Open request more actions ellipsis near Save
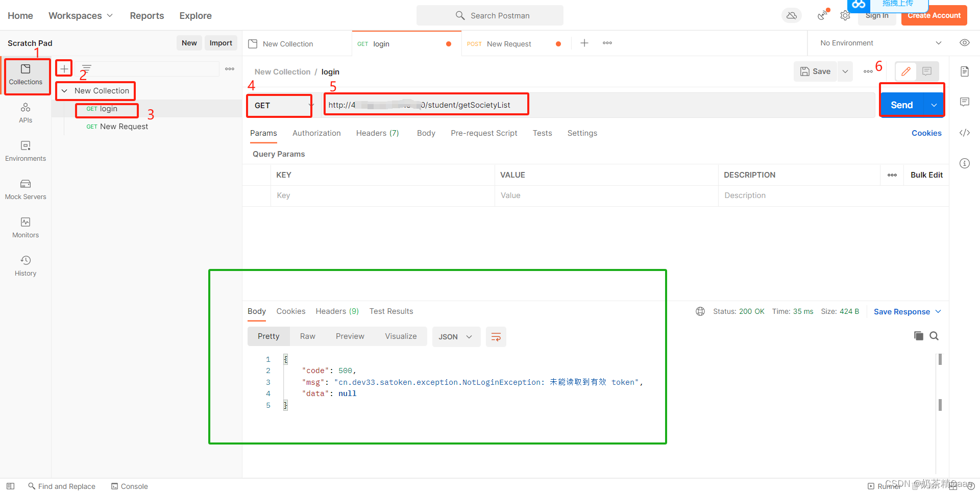 tap(868, 71)
